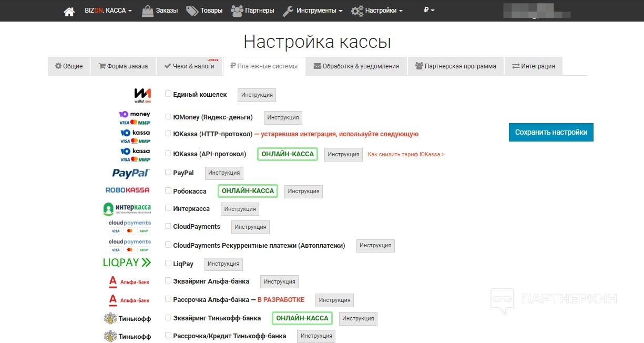Click the PayPal logo
This screenshot has width=644, height=343.
[x=130, y=173]
